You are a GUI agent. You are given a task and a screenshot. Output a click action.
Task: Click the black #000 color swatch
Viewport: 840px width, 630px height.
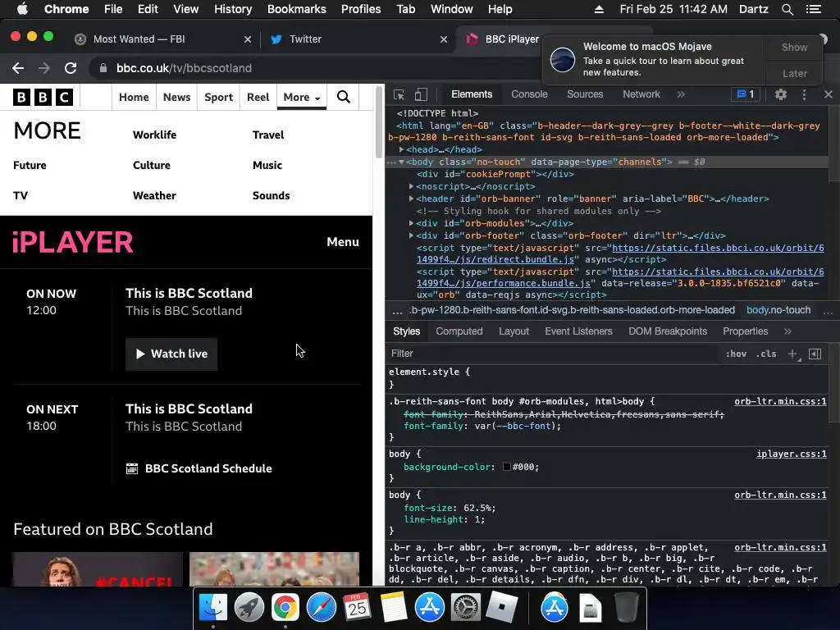(506, 467)
